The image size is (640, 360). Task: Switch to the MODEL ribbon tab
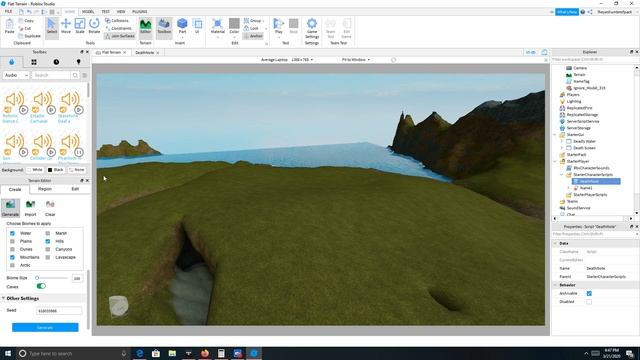tap(88, 12)
